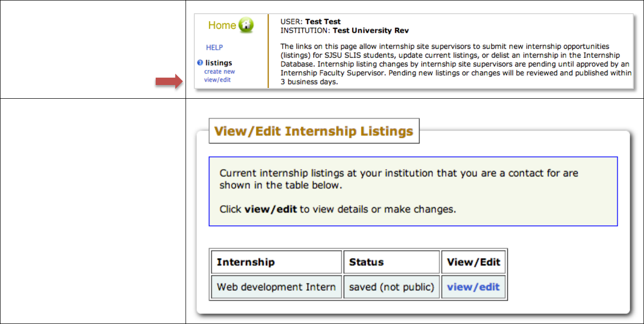Click bold view/edit word in instructions box
The height and width of the screenshot is (324, 644).
(270, 209)
